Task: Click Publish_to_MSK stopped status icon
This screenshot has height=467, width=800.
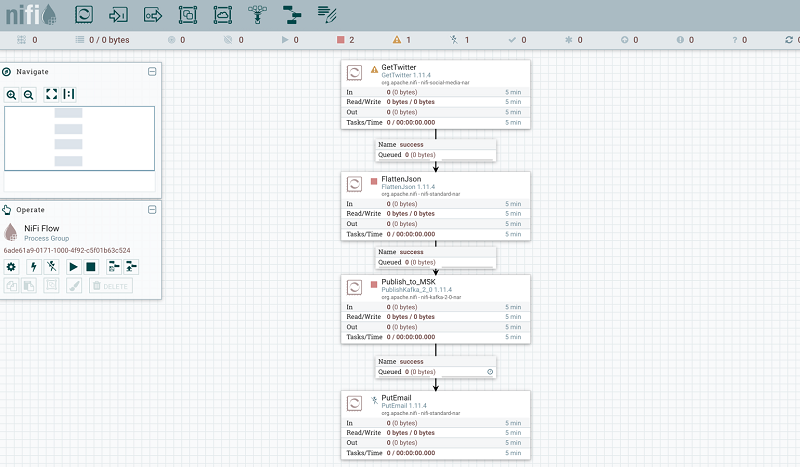Action: coord(374,284)
